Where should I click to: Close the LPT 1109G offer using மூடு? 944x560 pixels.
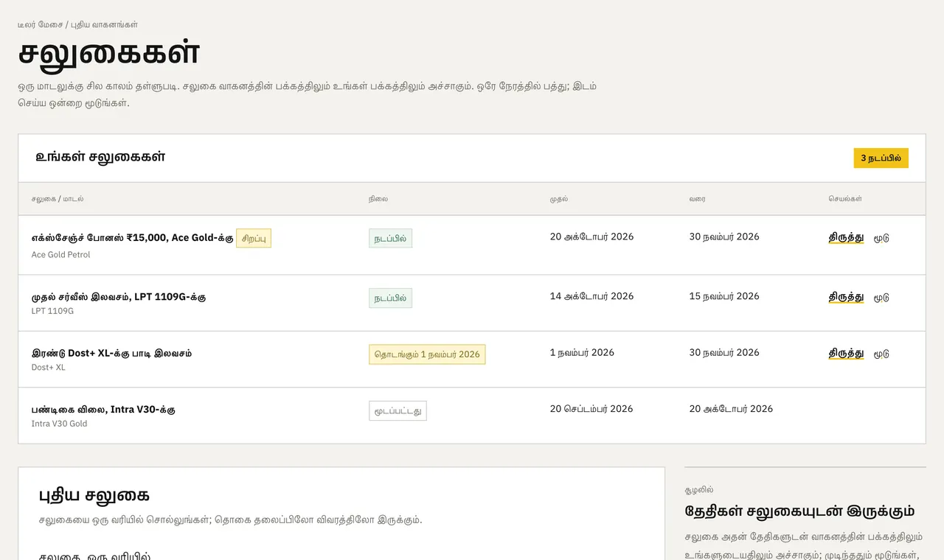[881, 298]
